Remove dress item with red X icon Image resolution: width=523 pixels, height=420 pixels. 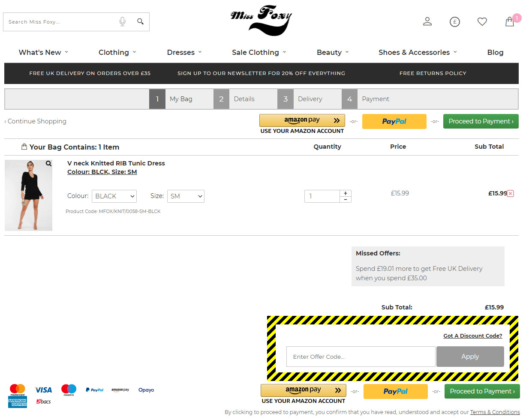coord(510,194)
